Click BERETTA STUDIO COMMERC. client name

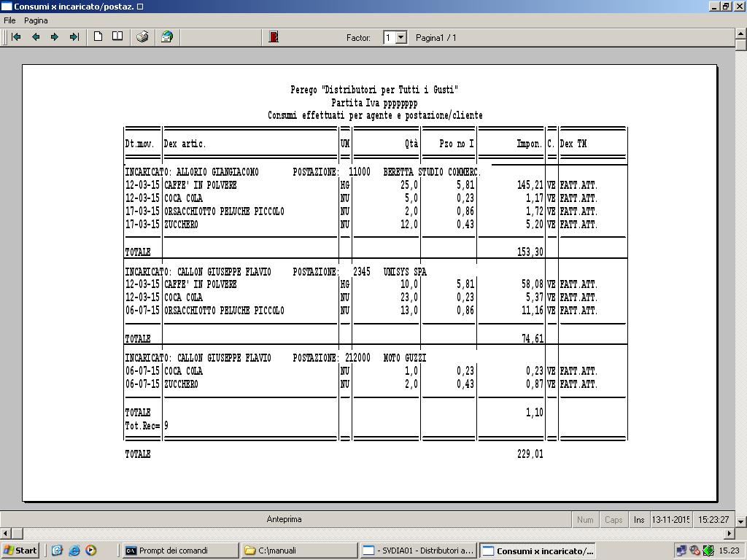(x=432, y=172)
